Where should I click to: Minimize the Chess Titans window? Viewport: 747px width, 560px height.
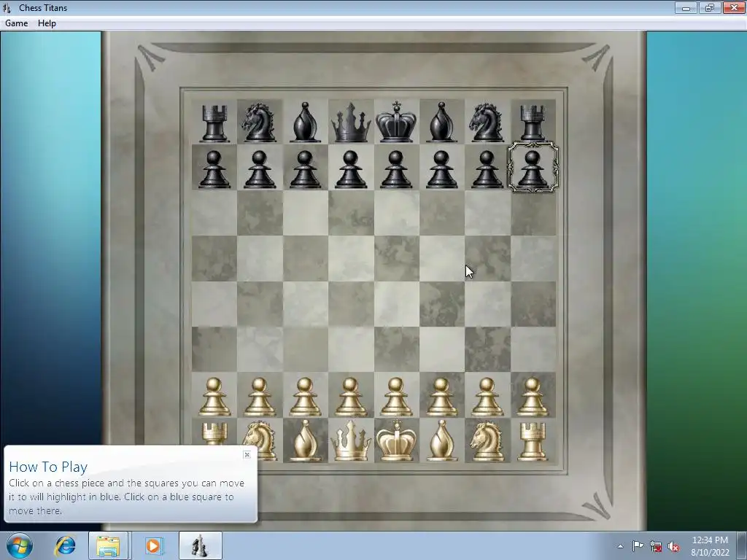coord(686,7)
